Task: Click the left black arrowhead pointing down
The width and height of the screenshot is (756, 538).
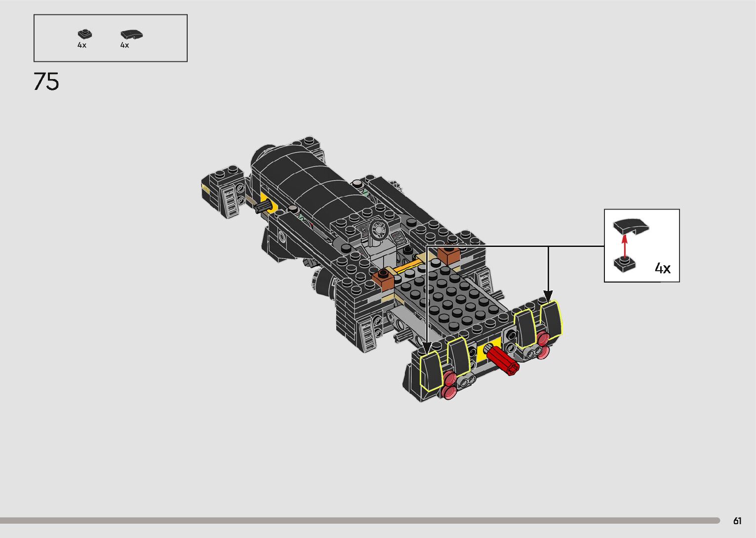Action: (427, 347)
